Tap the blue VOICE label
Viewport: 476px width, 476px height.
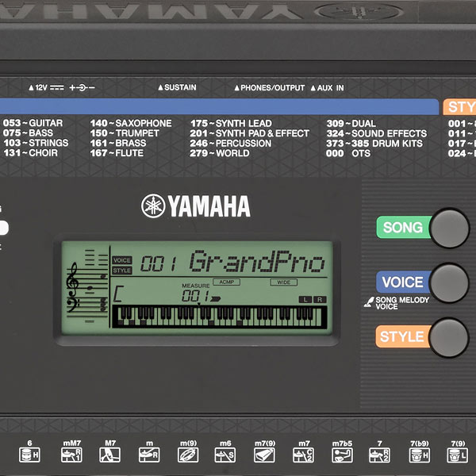point(403,282)
